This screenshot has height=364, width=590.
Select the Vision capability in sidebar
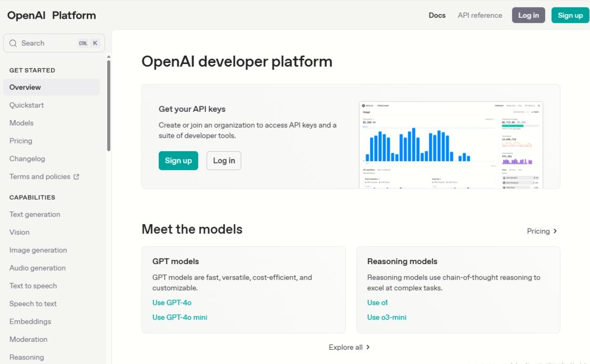tap(19, 232)
